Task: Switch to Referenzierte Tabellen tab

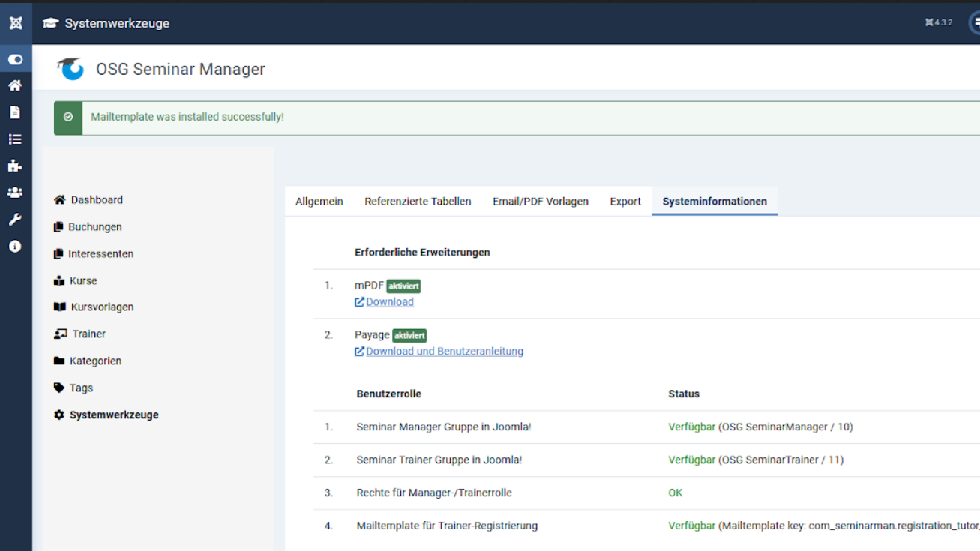Action: pyautogui.click(x=418, y=202)
